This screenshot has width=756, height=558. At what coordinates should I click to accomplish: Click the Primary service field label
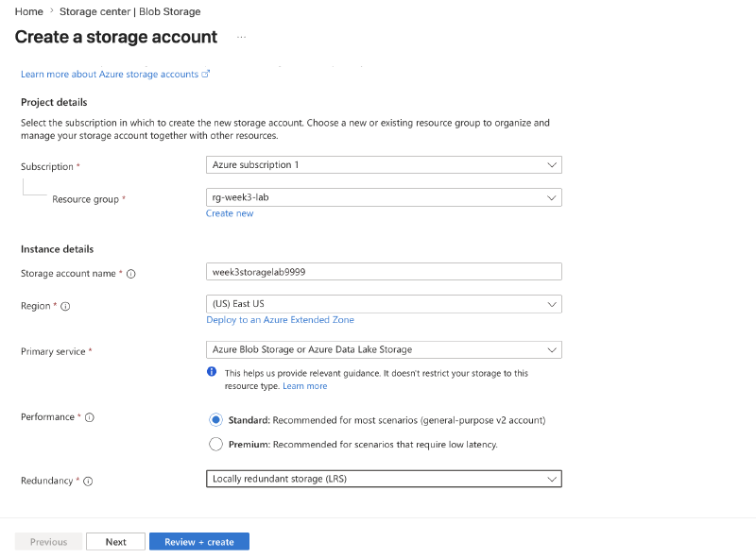point(53,352)
